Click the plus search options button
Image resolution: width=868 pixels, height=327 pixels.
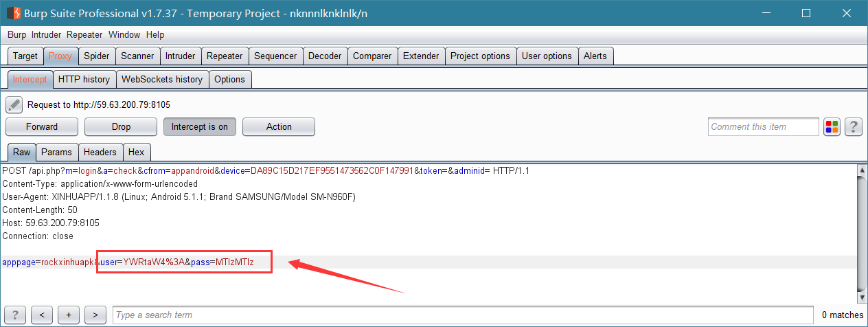69,315
